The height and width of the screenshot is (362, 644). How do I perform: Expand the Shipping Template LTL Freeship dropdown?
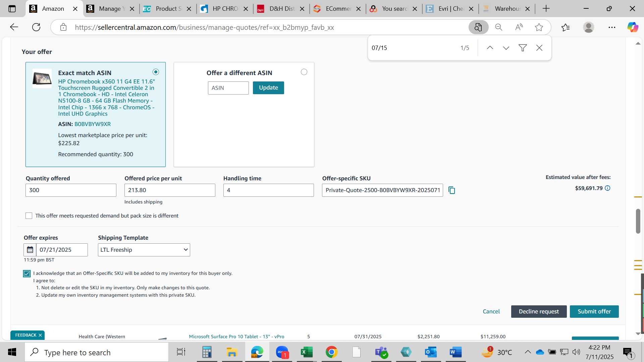pyautogui.click(x=144, y=250)
